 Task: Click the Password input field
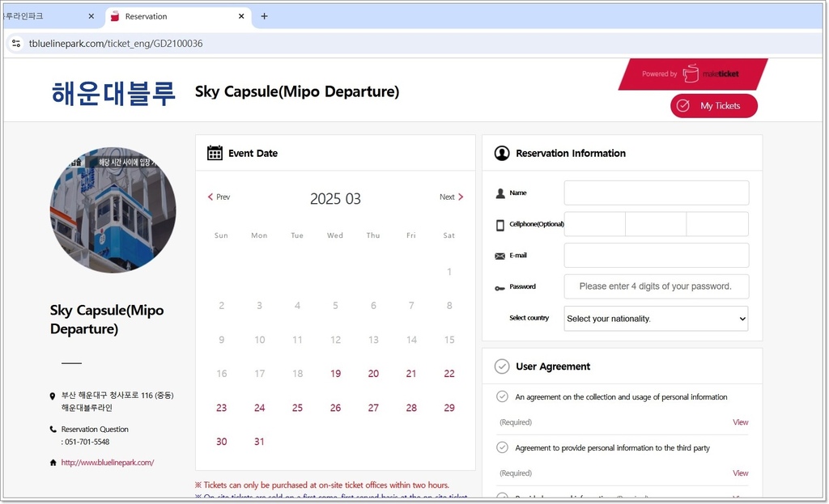[656, 286]
